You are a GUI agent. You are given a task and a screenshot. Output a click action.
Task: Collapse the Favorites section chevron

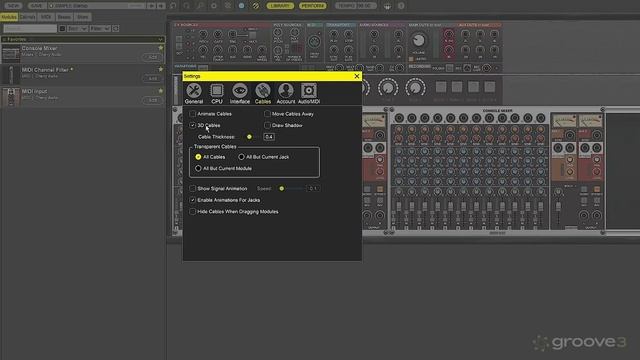coord(160,39)
